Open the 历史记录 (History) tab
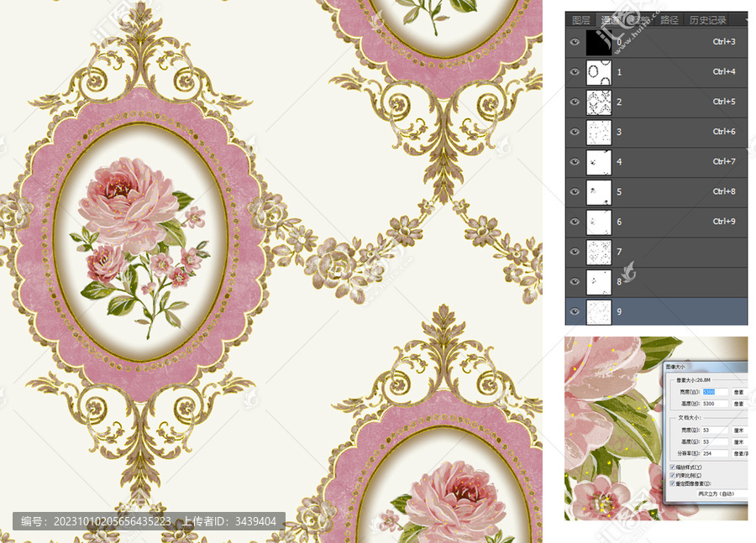The width and height of the screenshot is (756, 543). (708, 20)
